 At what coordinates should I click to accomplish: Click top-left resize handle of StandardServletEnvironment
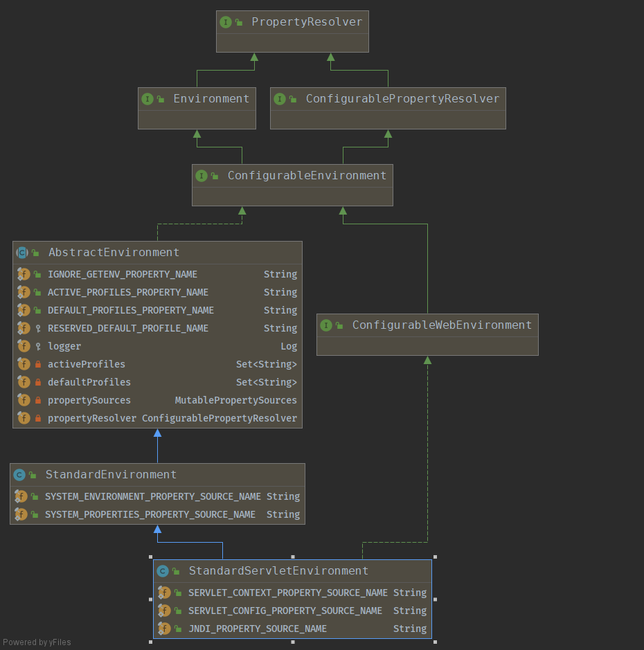point(150,557)
